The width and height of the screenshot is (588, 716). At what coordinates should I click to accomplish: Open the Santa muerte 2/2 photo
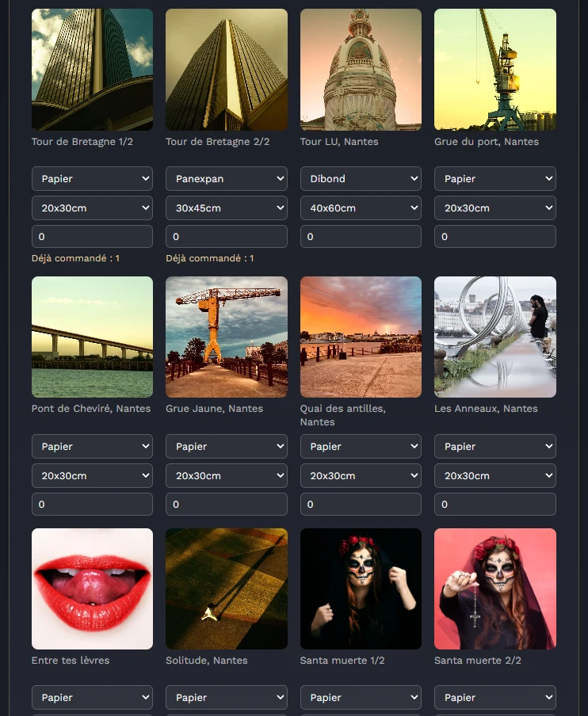point(495,588)
